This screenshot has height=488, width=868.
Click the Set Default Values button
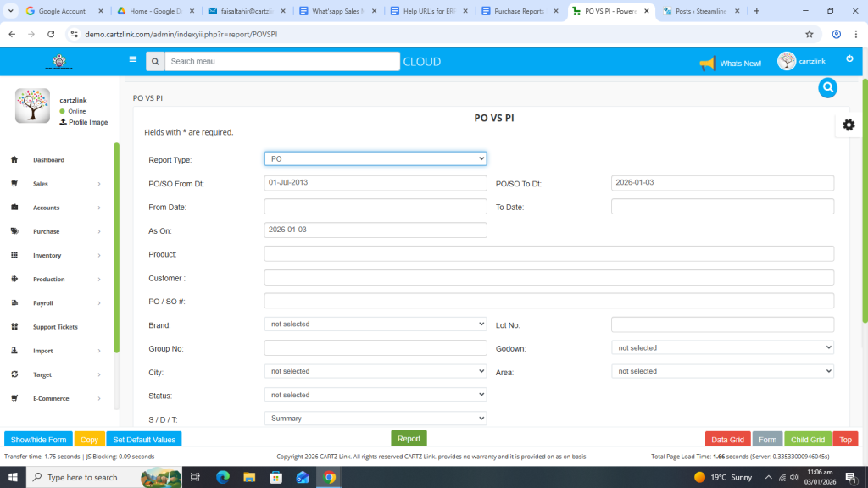coord(144,440)
